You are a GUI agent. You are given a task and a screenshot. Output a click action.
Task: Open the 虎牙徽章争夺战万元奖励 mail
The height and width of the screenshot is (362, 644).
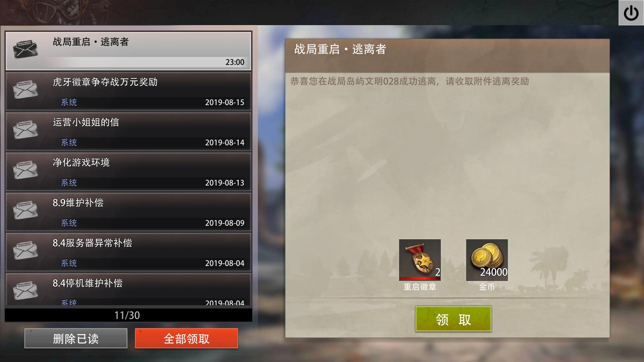128,91
